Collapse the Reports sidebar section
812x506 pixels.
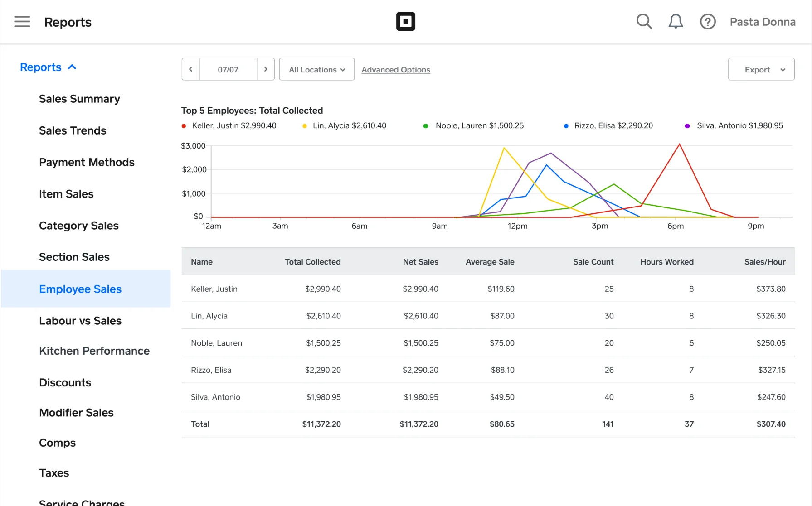[x=48, y=67]
